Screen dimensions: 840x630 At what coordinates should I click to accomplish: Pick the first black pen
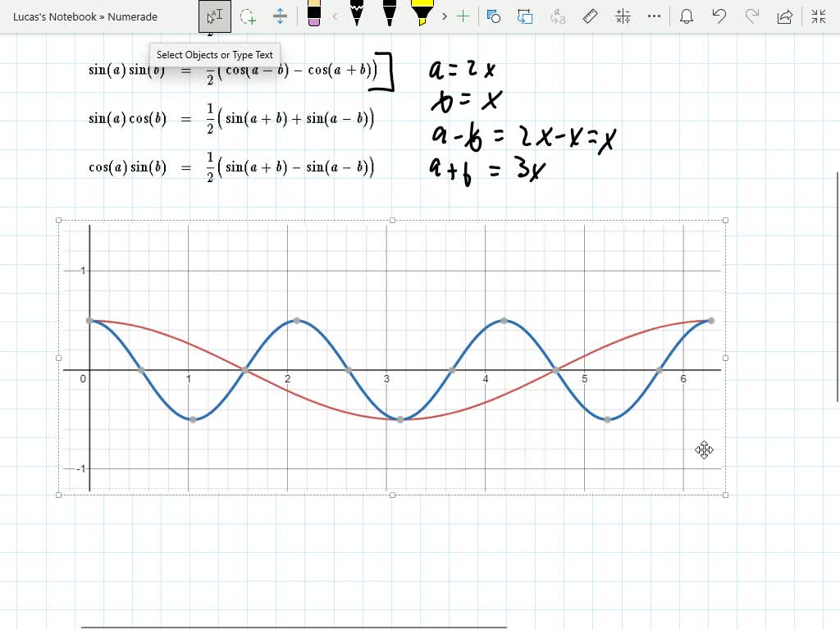358,15
